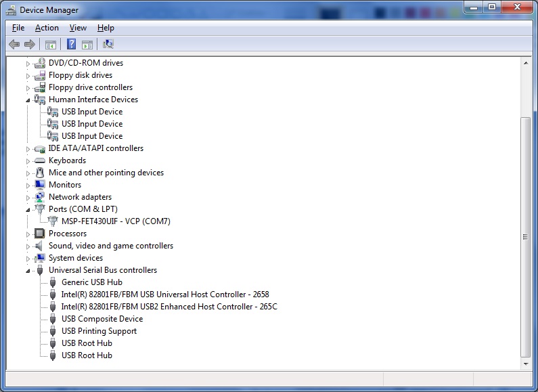Open the View menu

[x=78, y=28]
